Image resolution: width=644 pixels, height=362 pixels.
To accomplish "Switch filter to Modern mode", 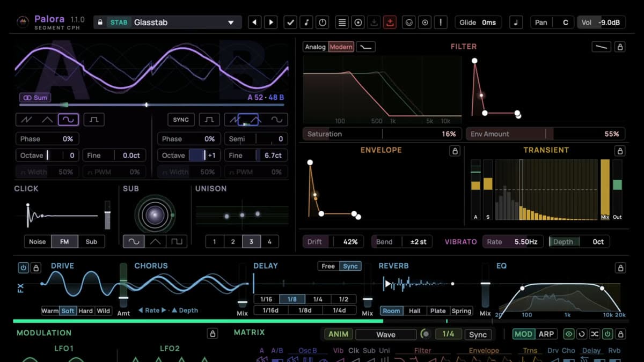I will 341,47.
